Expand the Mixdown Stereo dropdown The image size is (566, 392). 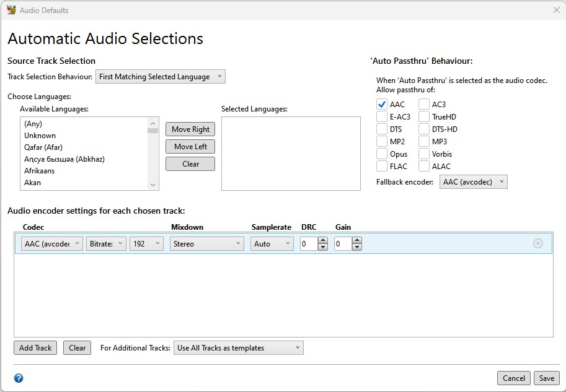coord(207,244)
